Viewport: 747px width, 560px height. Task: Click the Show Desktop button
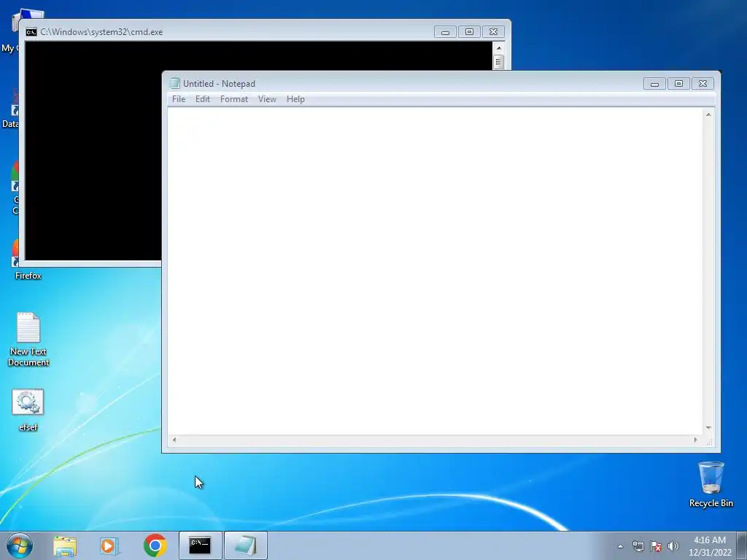click(742, 545)
